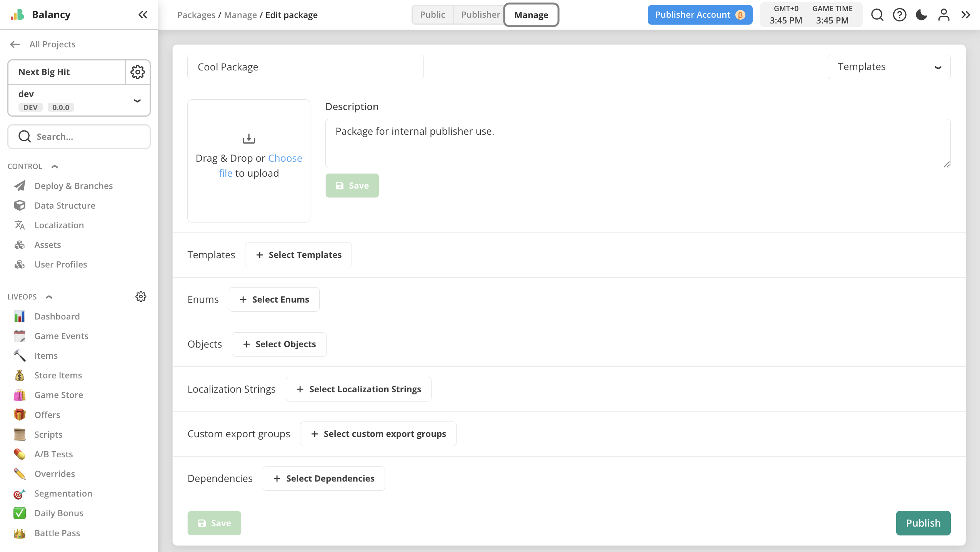Viewport: 980px width, 552px height.
Task: Open the user account profile icon
Action: click(943, 15)
